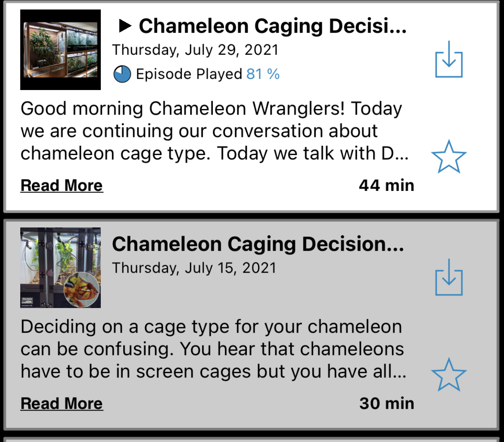Click the "Episode Played" status label

[189, 74]
